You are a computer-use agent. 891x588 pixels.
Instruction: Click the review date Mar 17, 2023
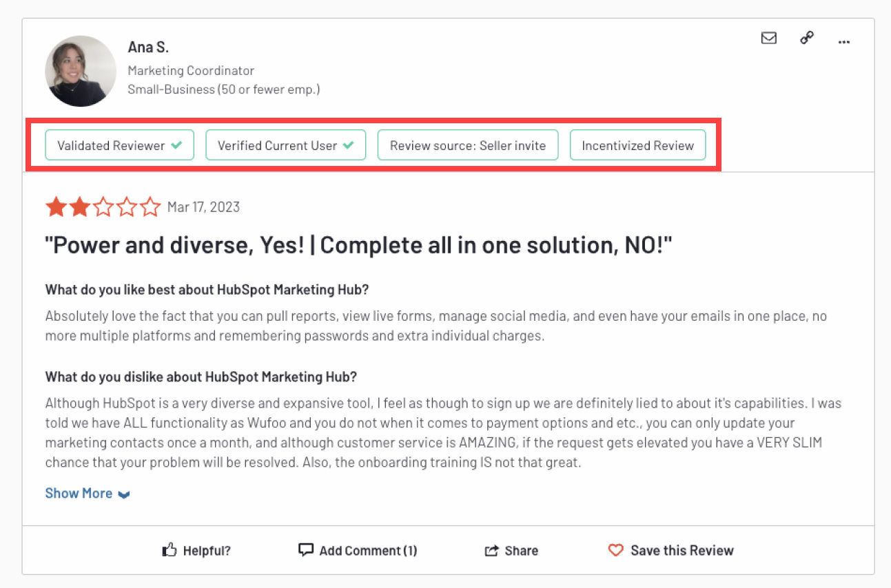pyautogui.click(x=204, y=207)
